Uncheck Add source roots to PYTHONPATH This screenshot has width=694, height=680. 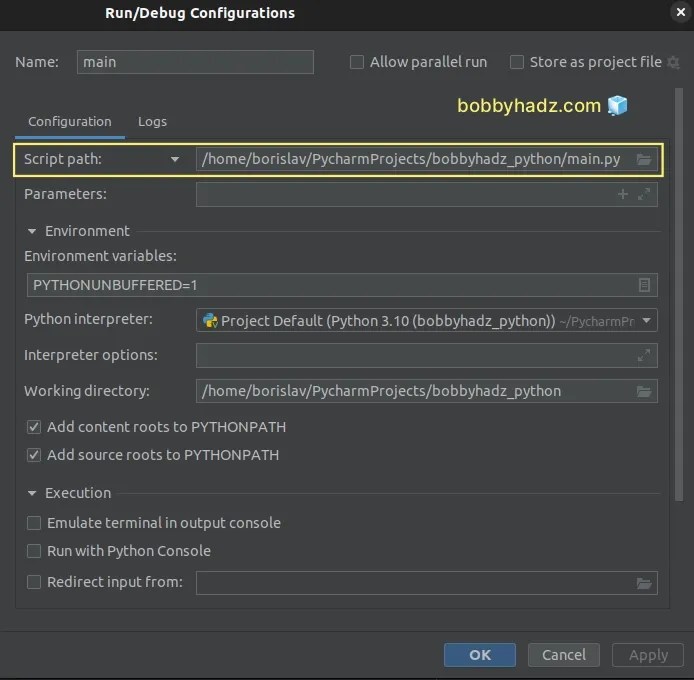[34, 455]
